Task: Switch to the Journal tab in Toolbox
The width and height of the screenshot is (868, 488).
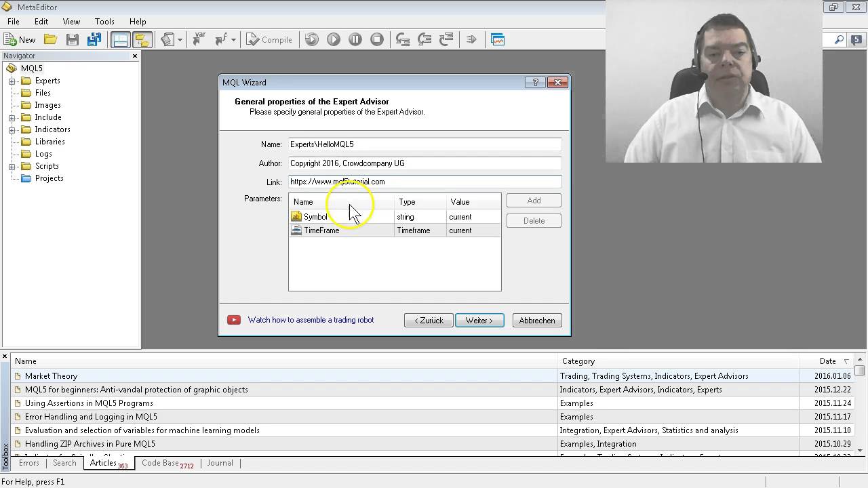Action: tap(220, 464)
